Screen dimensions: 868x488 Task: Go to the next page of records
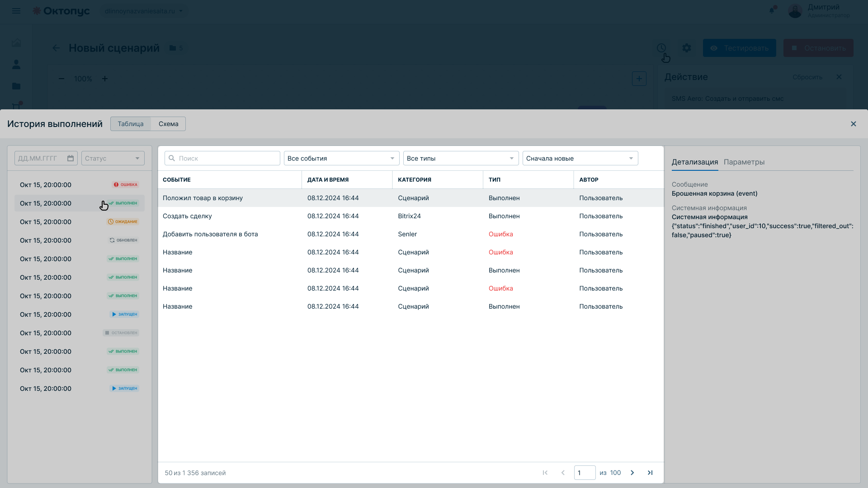pyautogui.click(x=632, y=473)
